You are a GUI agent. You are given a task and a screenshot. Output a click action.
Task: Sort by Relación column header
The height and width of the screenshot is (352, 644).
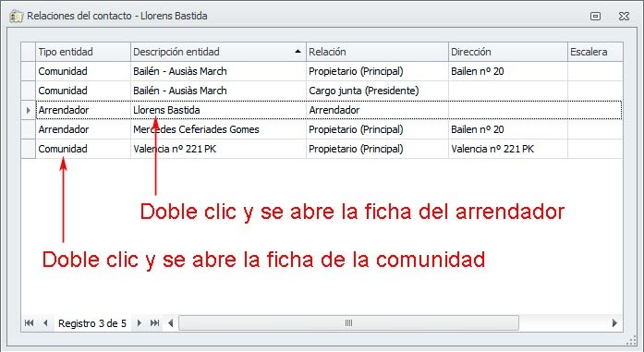click(x=377, y=52)
